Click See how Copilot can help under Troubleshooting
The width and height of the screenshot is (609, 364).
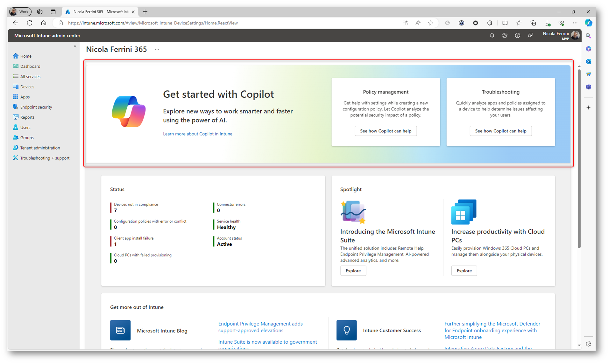coord(500,131)
